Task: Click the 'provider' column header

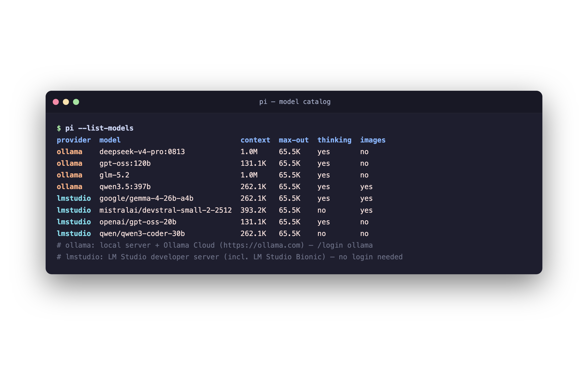Action: (x=74, y=140)
